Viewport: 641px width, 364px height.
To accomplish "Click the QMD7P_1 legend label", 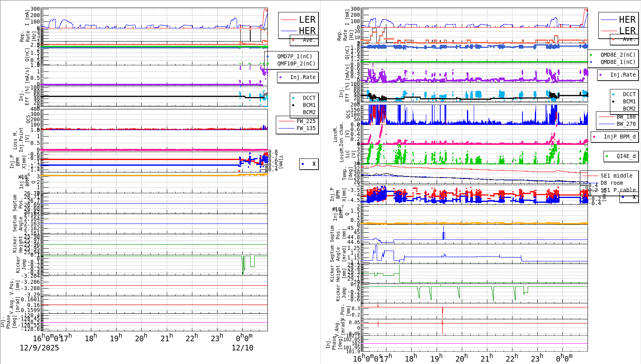I will pyautogui.click(x=295, y=57).
